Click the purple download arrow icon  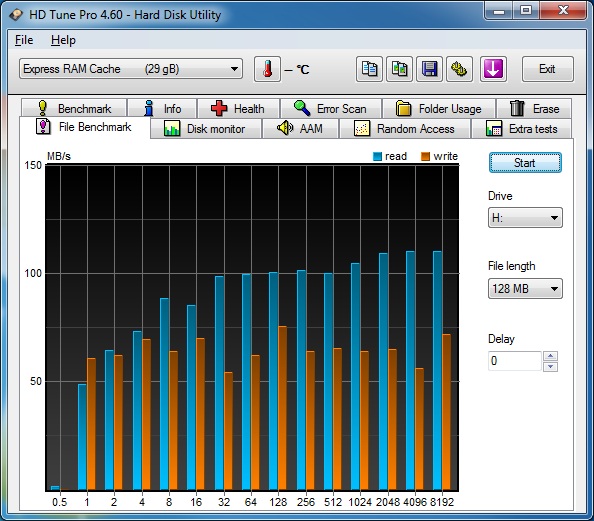[493, 69]
